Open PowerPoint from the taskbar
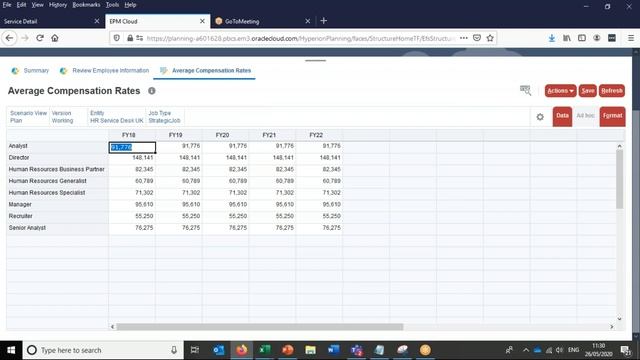 288,350
